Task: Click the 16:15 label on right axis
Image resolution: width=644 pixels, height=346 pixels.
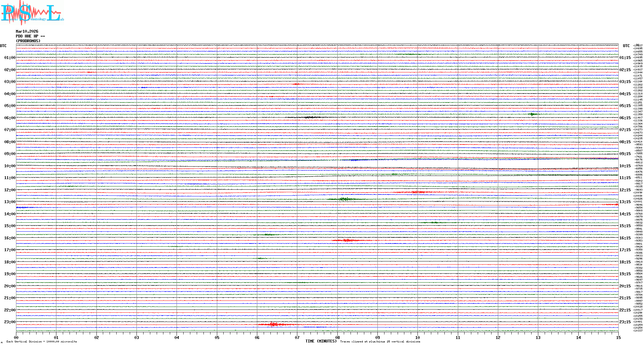Action: tap(625, 238)
